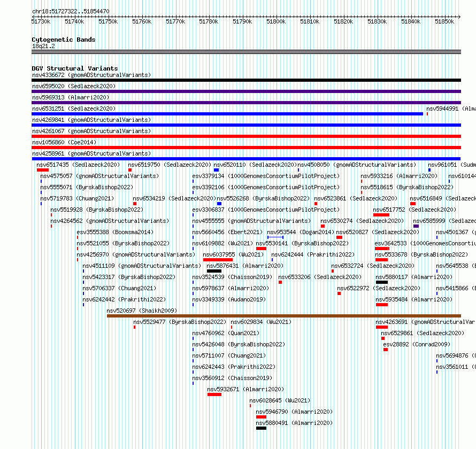The height and width of the screenshot is (449, 476).
Task: Click the chr18:51727322..51854470 coordinate text
Action: click(71, 11)
